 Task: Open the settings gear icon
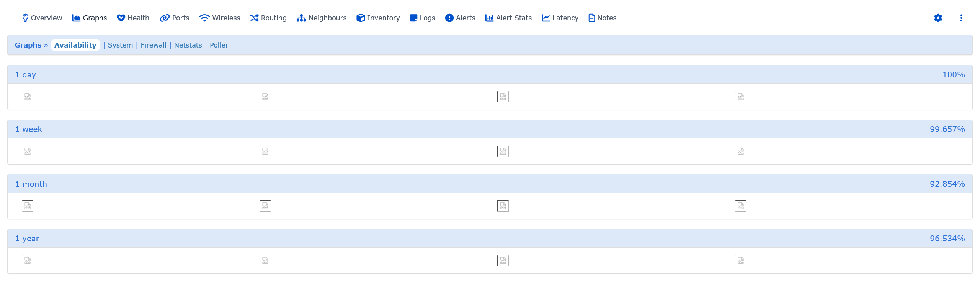point(938,18)
